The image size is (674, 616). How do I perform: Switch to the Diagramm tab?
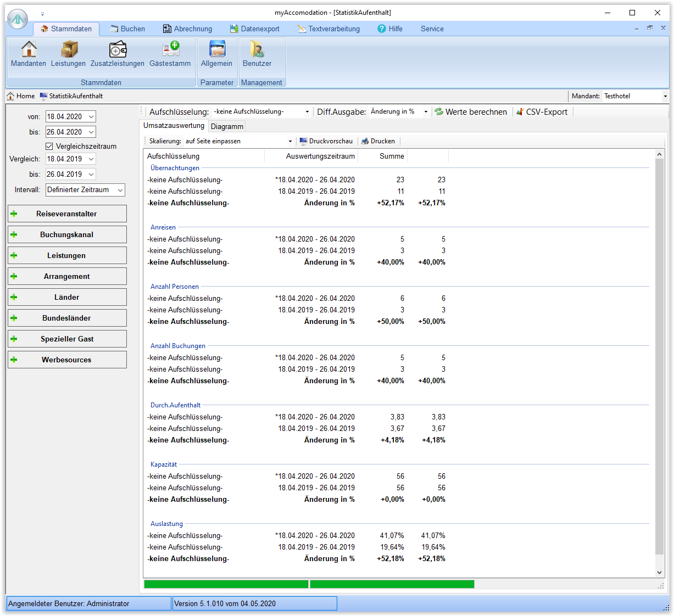click(227, 127)
